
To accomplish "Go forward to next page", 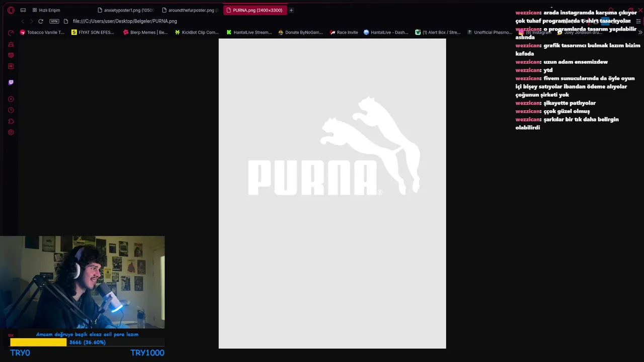I will [x=31, y=21].
